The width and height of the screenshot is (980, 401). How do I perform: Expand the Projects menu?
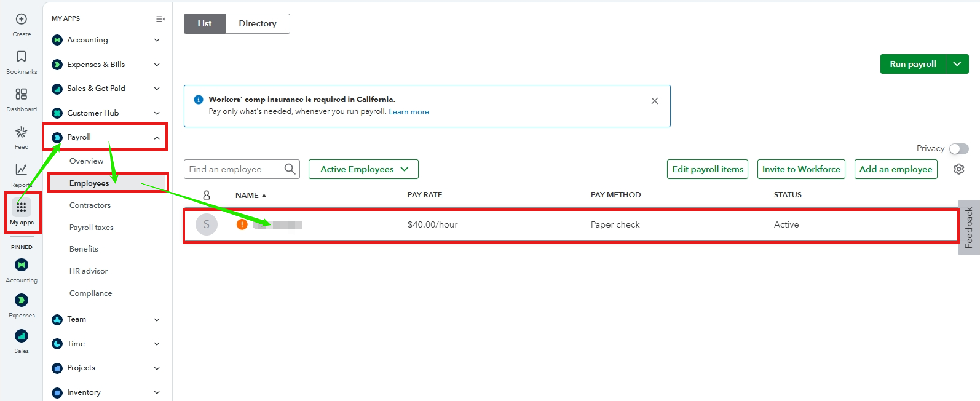[157, 368]
